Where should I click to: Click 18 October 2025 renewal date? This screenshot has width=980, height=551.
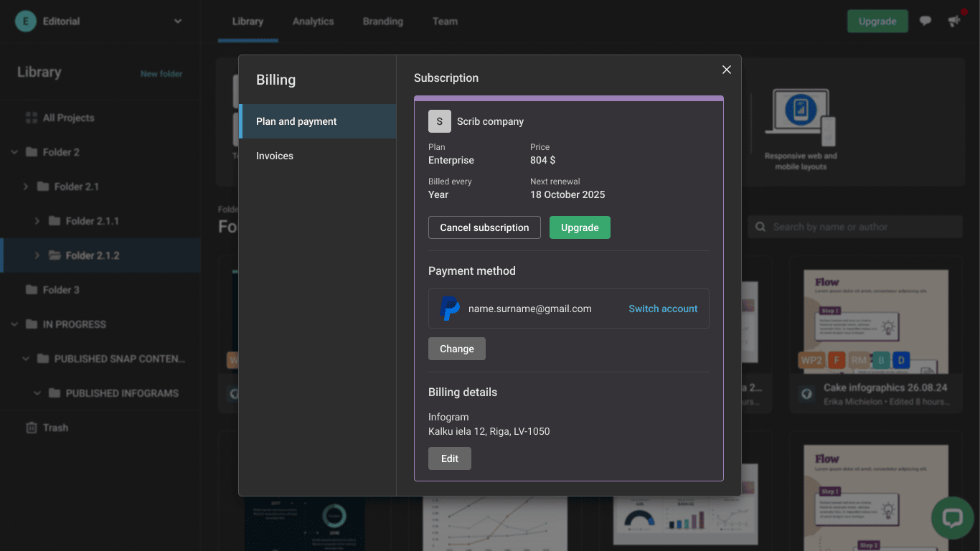[567, 194]
